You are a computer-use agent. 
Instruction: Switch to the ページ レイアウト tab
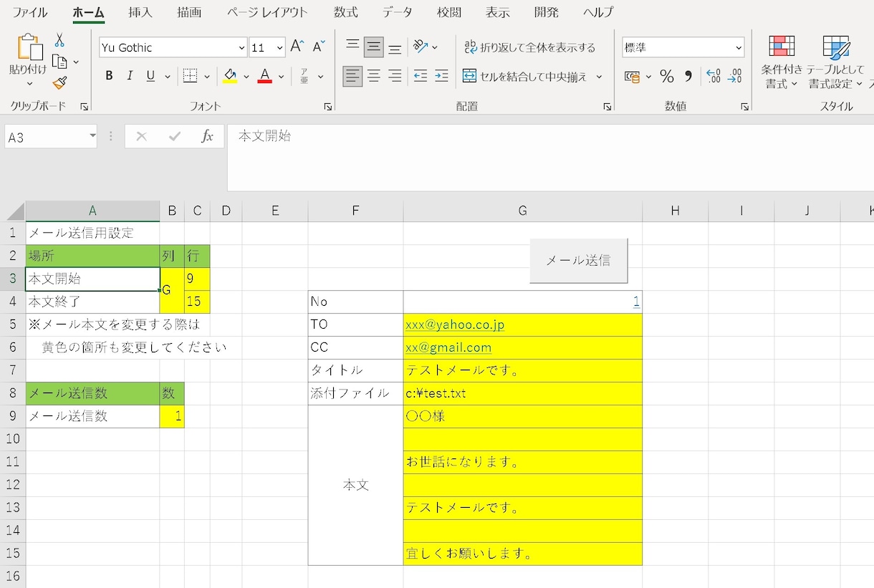click(x=267, y=12)
